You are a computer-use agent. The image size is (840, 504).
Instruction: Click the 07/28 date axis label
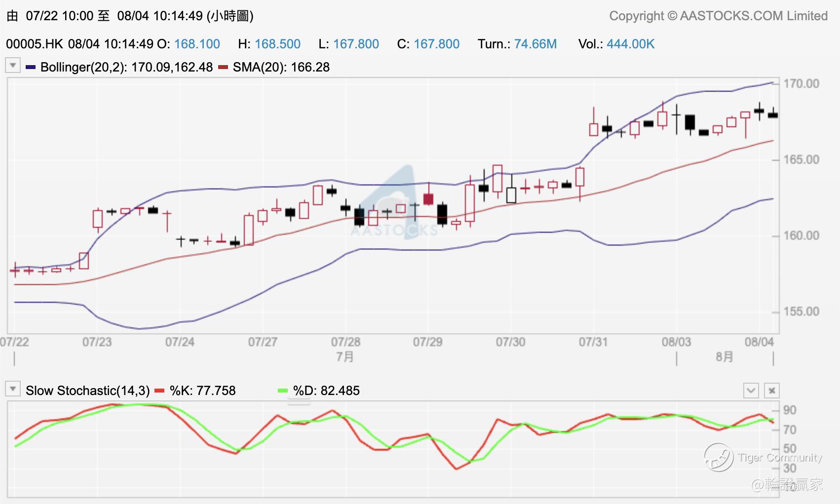(x=345, y=342)
